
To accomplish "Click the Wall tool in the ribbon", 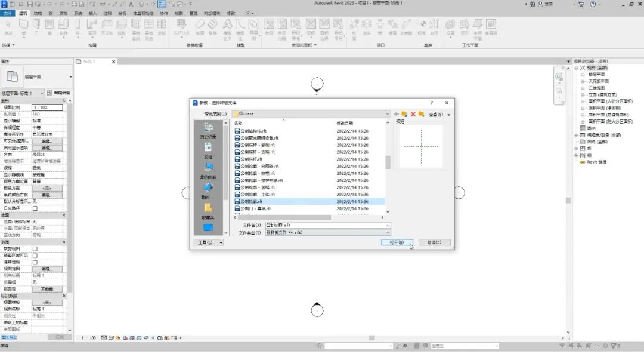I will 23,27.
